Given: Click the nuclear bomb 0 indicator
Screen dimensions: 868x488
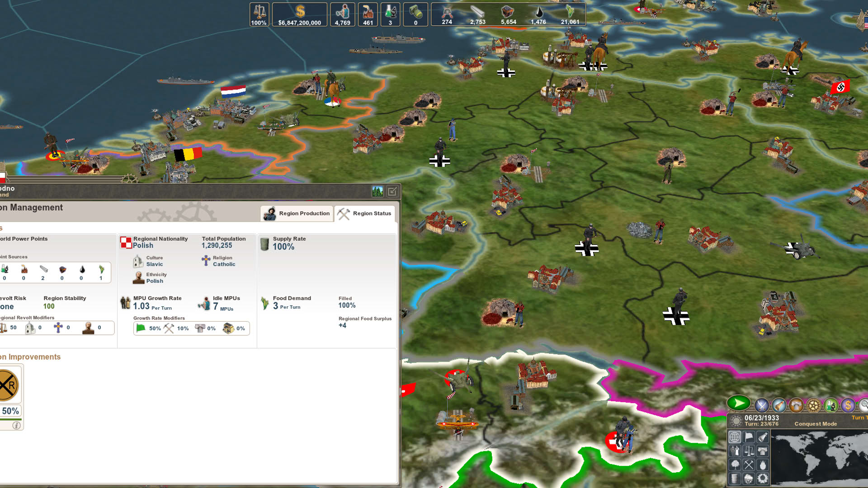Looking at the screenshot, I should click(x=415, y=14).
